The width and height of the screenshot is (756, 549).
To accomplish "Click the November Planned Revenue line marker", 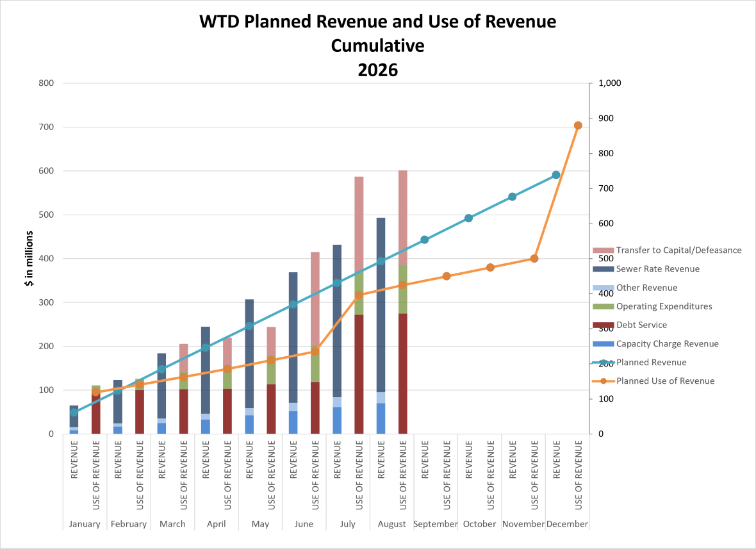I will (513, 197).
